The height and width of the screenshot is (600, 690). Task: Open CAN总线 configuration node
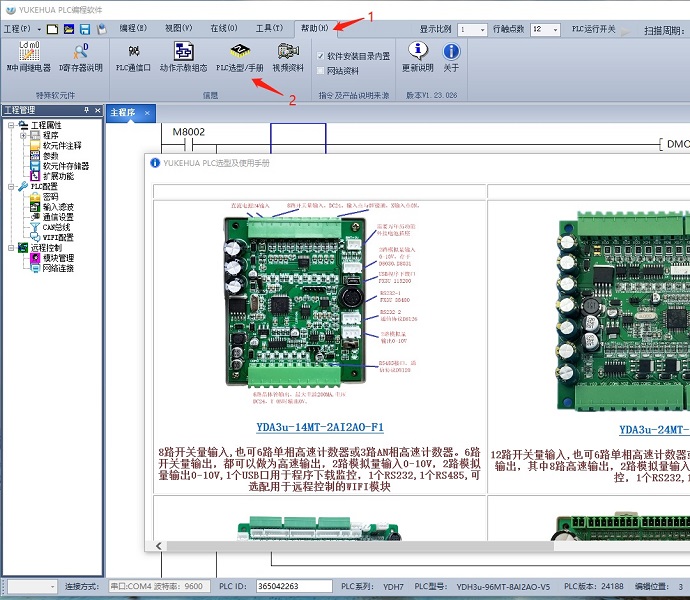point(56,227)
